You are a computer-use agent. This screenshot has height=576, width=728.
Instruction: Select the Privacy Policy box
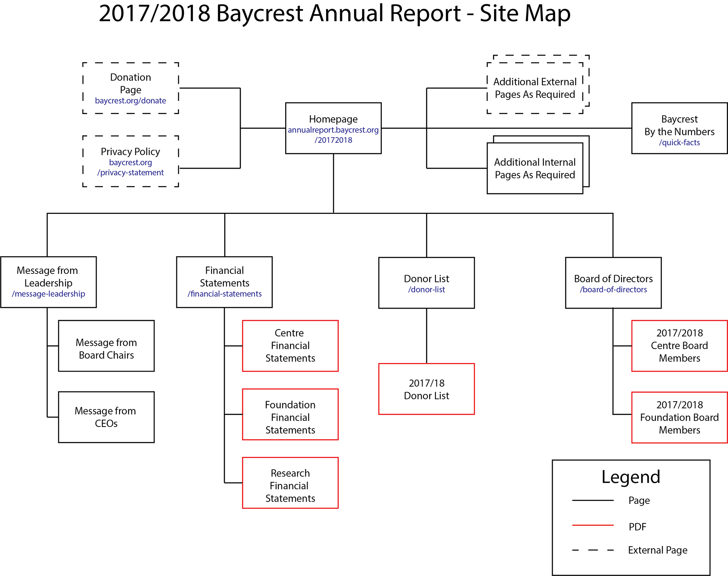130,161
